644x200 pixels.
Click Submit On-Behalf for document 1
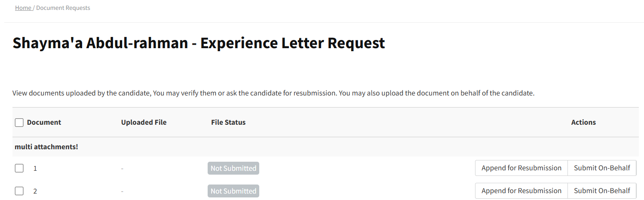601,168
